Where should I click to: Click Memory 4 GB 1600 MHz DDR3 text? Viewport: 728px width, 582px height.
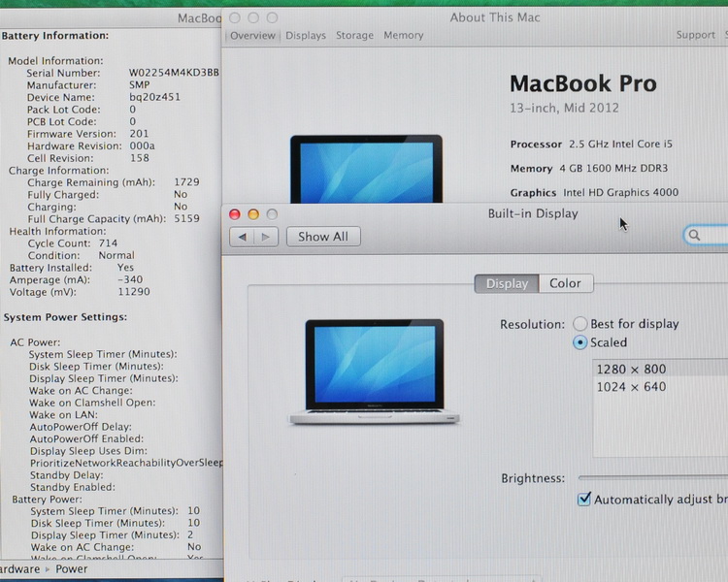click(x=589, y=168)
